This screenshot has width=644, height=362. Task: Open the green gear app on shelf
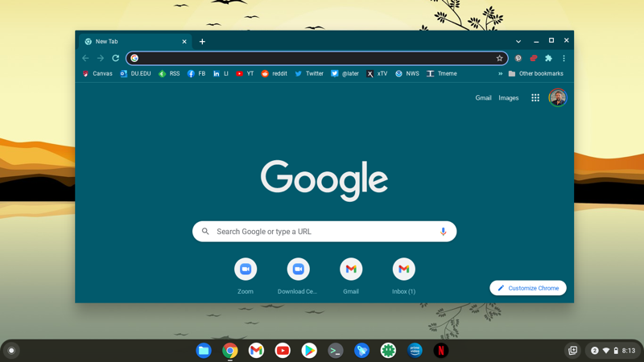pos(388,351)
